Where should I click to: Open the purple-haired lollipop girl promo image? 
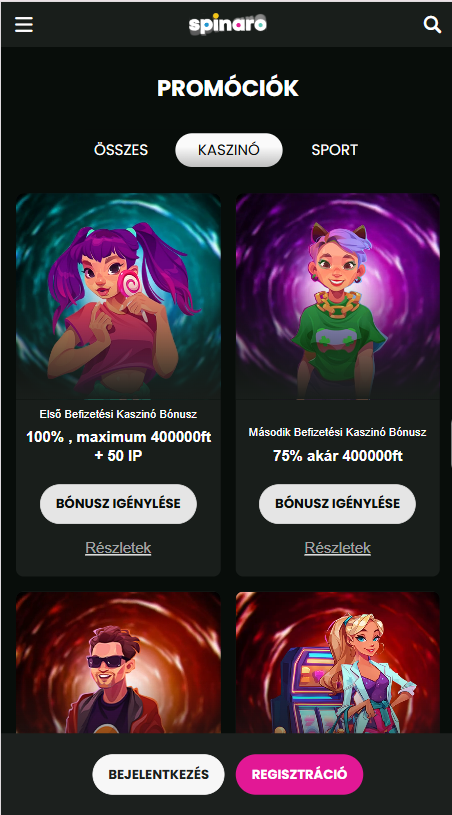tap(118, 296)
